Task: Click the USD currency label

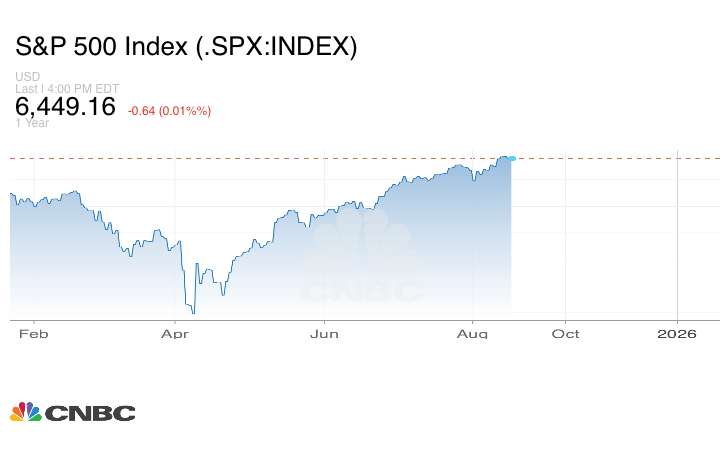Action: tap(26, 77)
